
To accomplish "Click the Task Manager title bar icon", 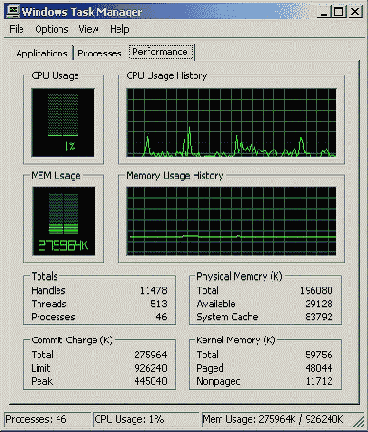I will pos(13,12).
